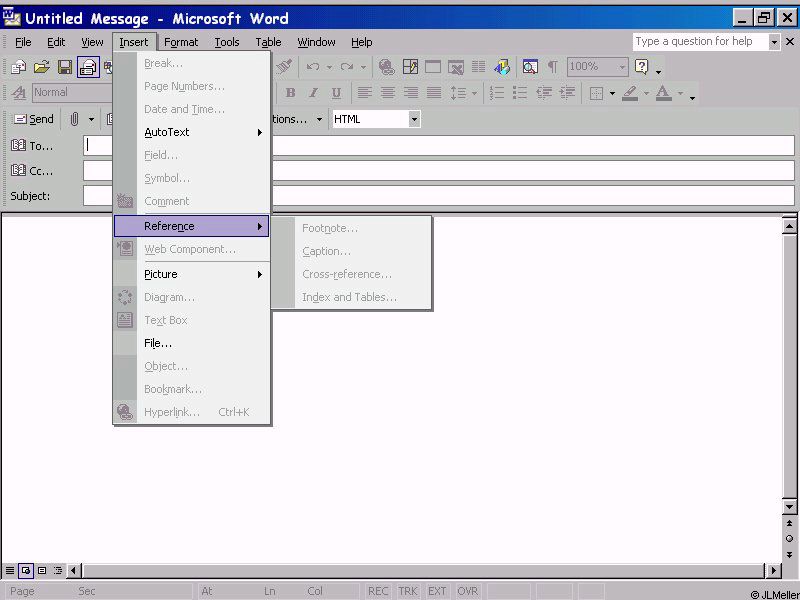Toggle Show/Hide paragraph marks
800x600 pixels.
click(552, 67)
